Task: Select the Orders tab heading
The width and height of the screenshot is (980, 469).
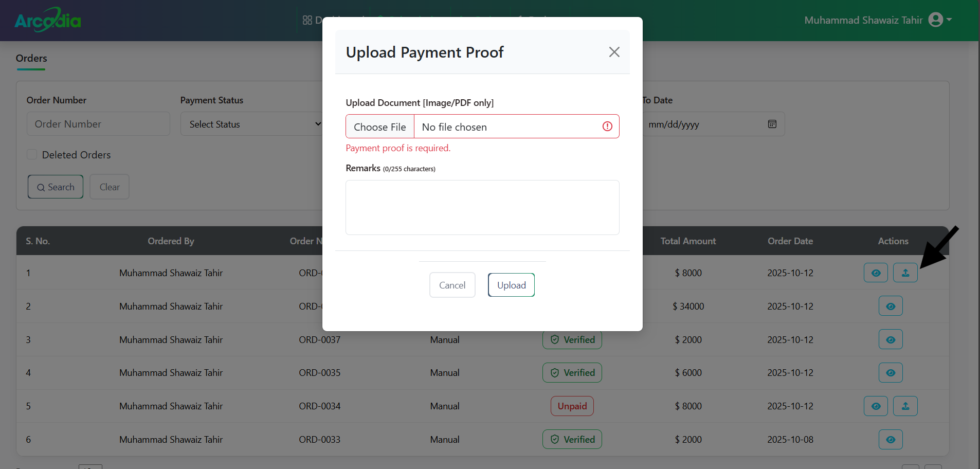Action: pyautogui.click(x=31, y=58)
